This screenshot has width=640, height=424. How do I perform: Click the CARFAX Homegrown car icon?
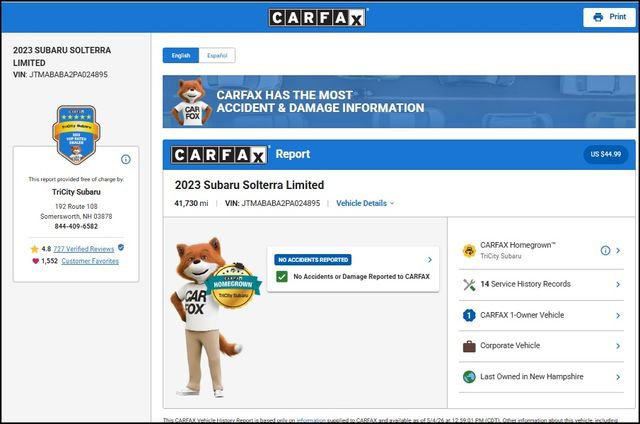(469, 251)
